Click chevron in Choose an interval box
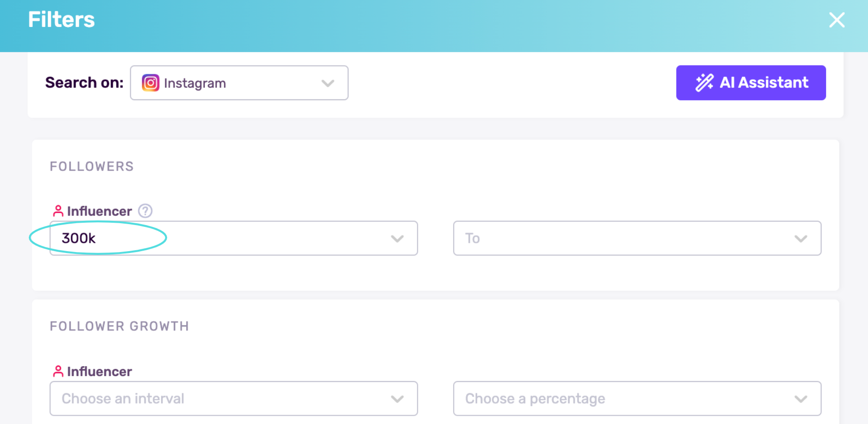868x424 pixels. coord(397,399)
